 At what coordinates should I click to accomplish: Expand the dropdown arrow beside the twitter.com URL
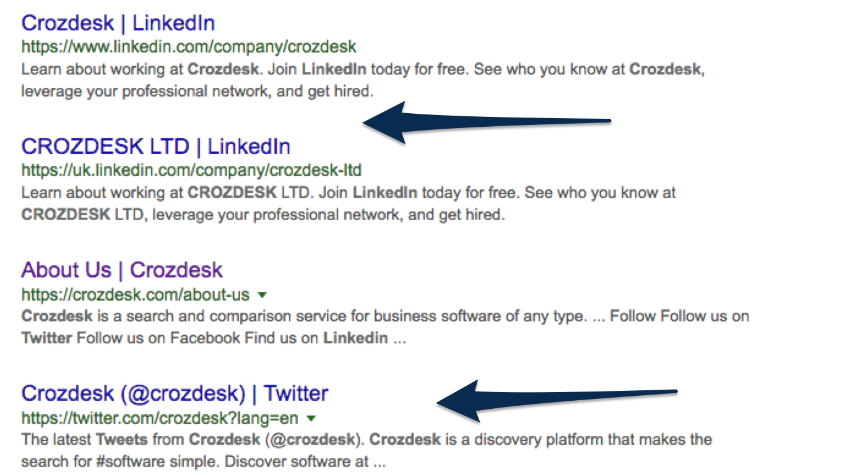311,419
